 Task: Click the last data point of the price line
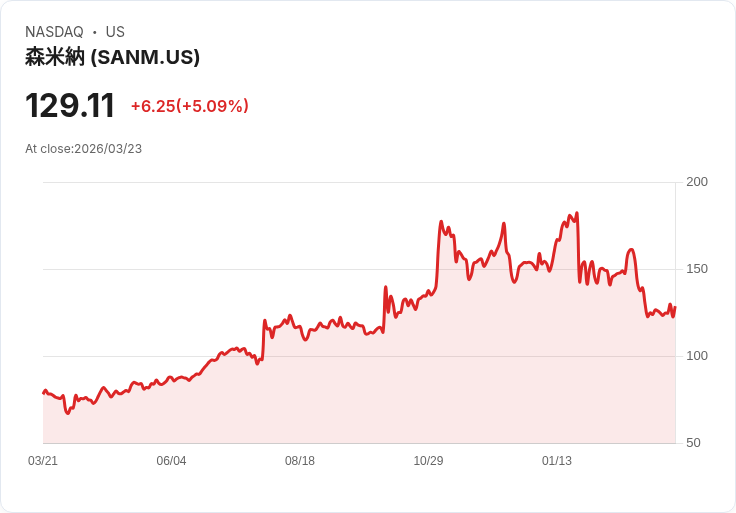(x=675, y=307)
